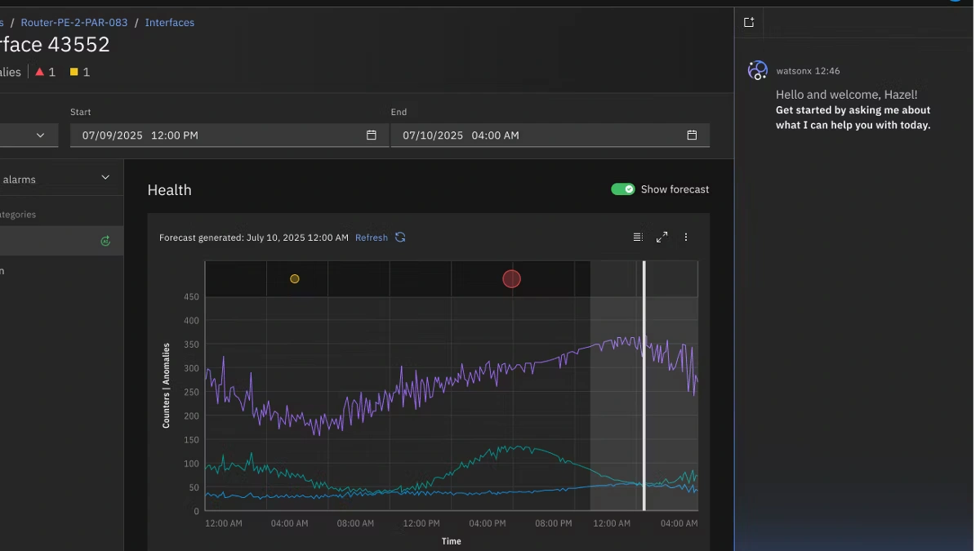Open the watsonx chat panel launch icon
Image resolution: width=980 pixels, height=551 pixels.
pyautogui.click(x=749, y=22)
